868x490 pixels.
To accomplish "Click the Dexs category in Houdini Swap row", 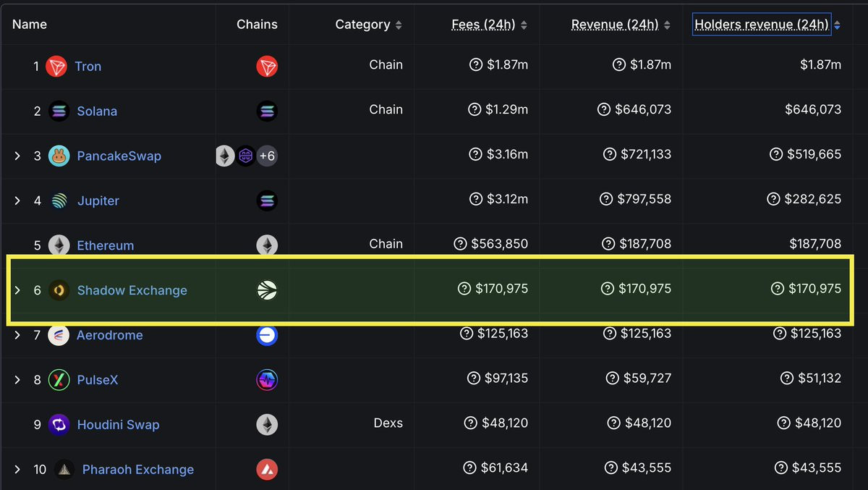I will tap(388, 423).
